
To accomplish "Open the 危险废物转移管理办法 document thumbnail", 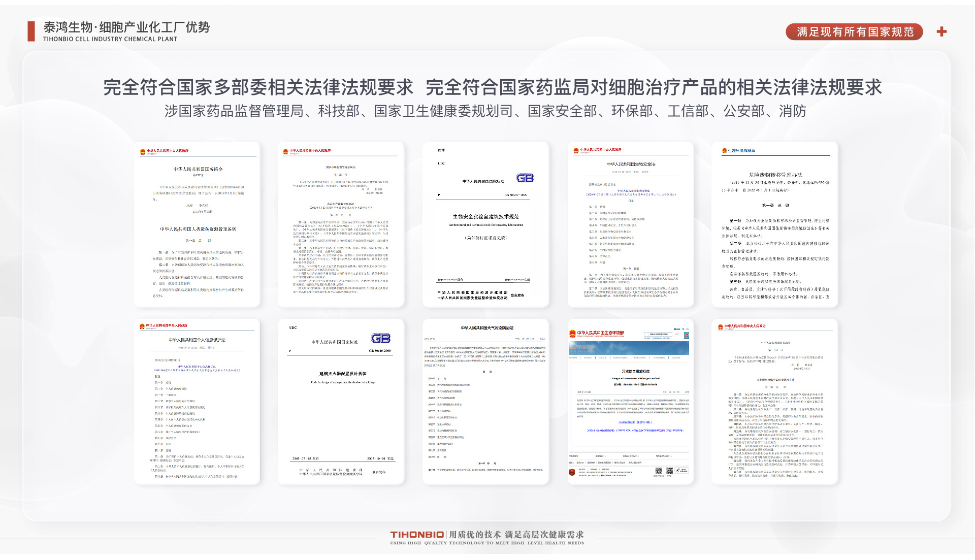I will pyautogui.click(x=775, y=224).
